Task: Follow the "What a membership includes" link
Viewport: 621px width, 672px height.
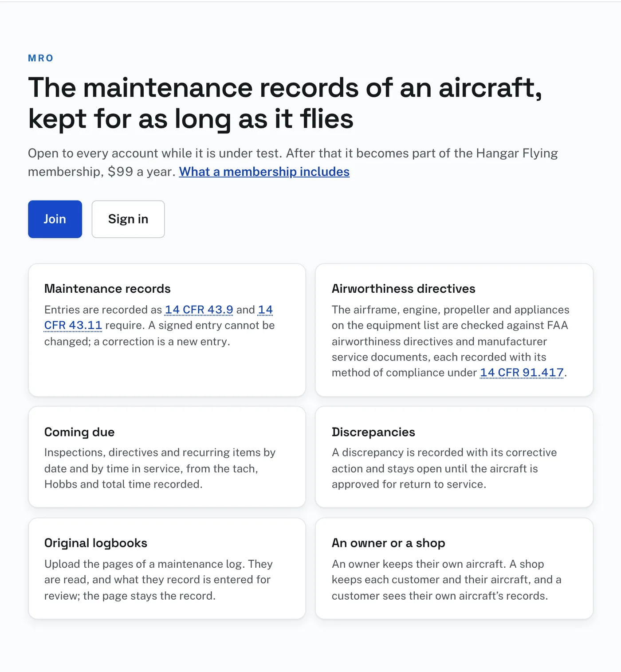Action: tap(264, 172)
